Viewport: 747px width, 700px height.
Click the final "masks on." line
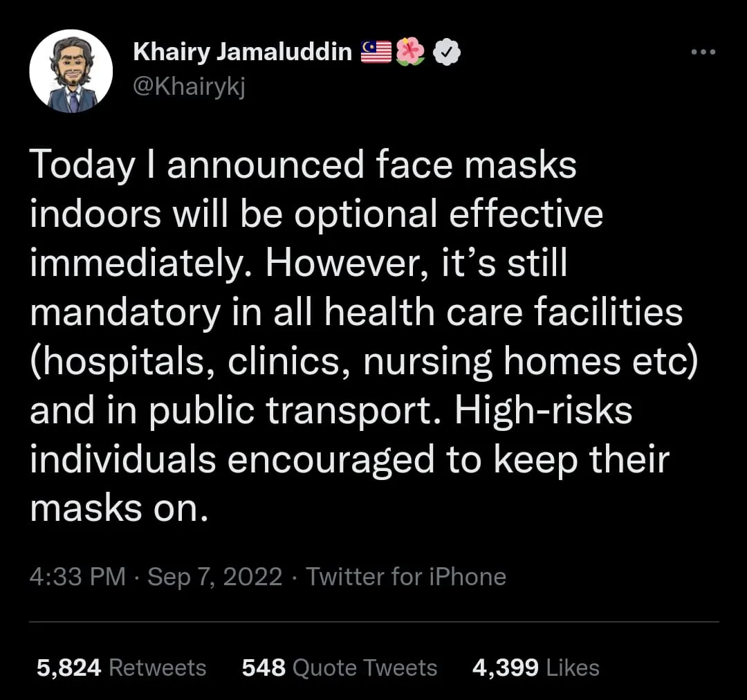[x=119, y=509]
